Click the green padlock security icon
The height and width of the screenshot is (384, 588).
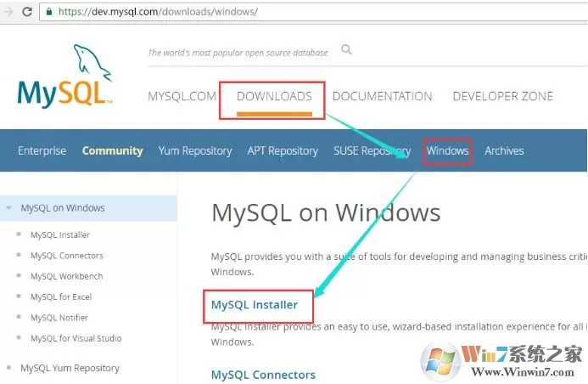coord(49,12)
